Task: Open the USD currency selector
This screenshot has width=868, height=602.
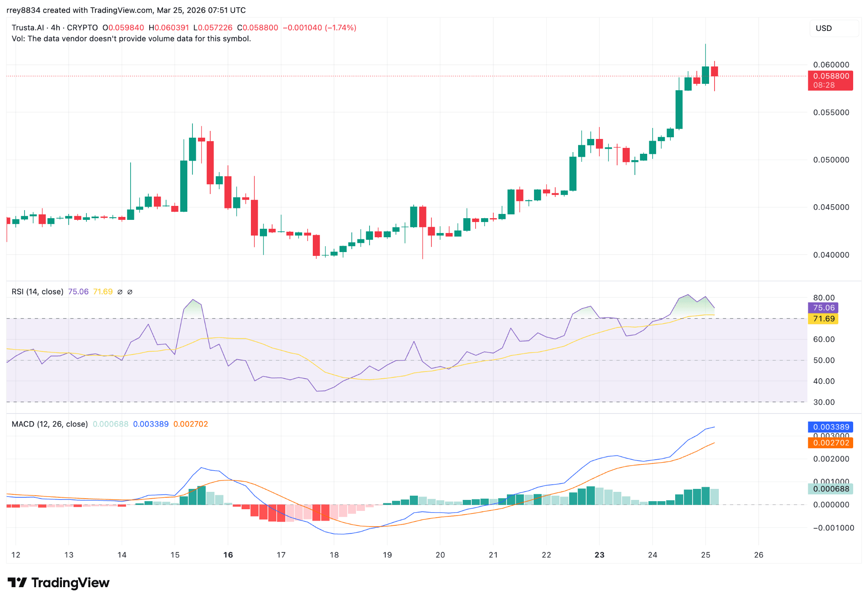Action: pos(834,28)
